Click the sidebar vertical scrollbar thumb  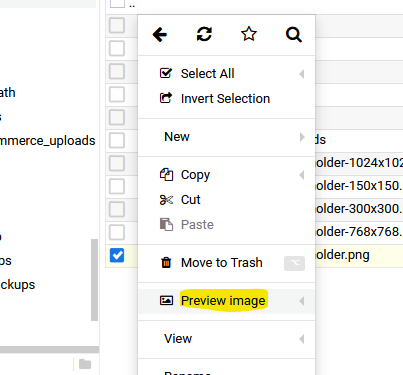(95, 280)
